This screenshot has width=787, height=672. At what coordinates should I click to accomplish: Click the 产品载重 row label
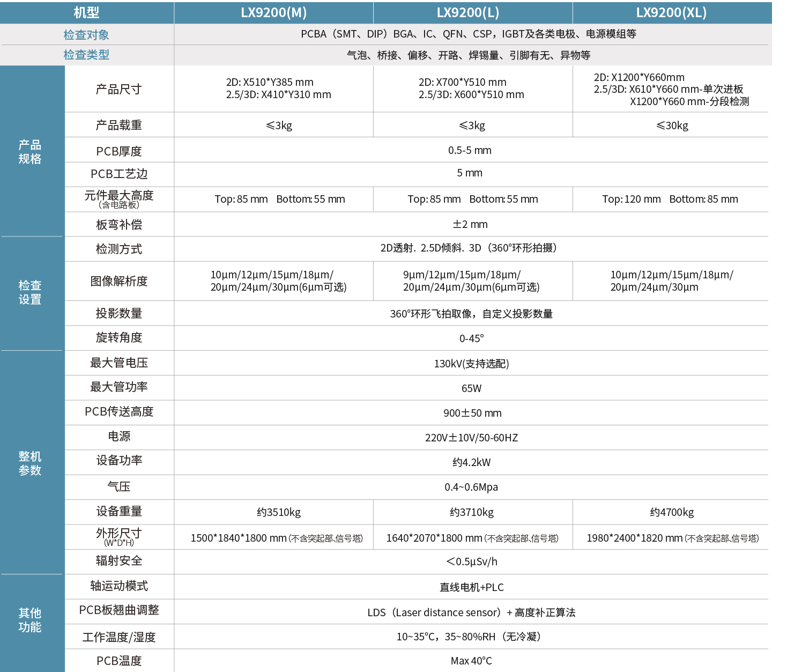click(119, 125)
